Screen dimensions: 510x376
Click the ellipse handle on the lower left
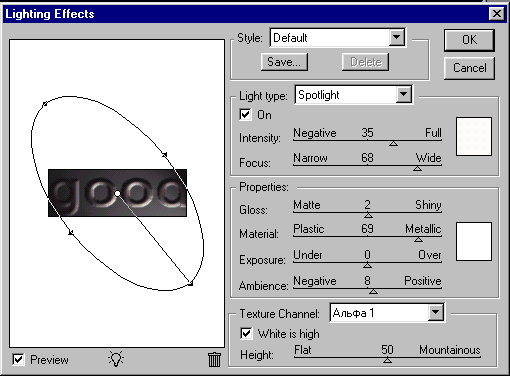click(71, 232)
